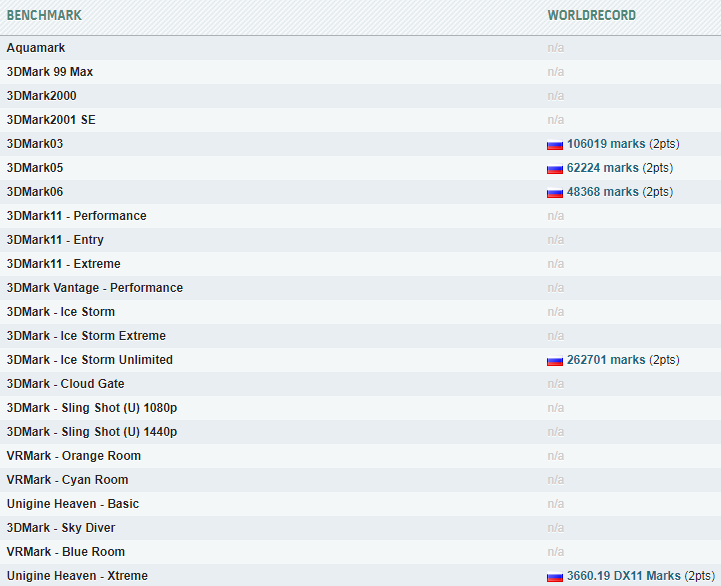Click the flag beside 3660.19 DX11 Marks
721x586 pixels.
[x=554, y=577]
